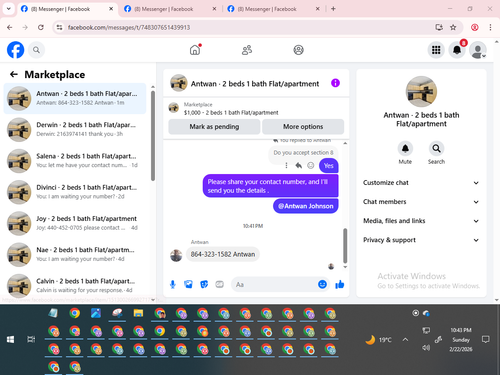Attach a photo file icon
The width and height of the screenshot is (500, 375).
(x=188, y=284)
